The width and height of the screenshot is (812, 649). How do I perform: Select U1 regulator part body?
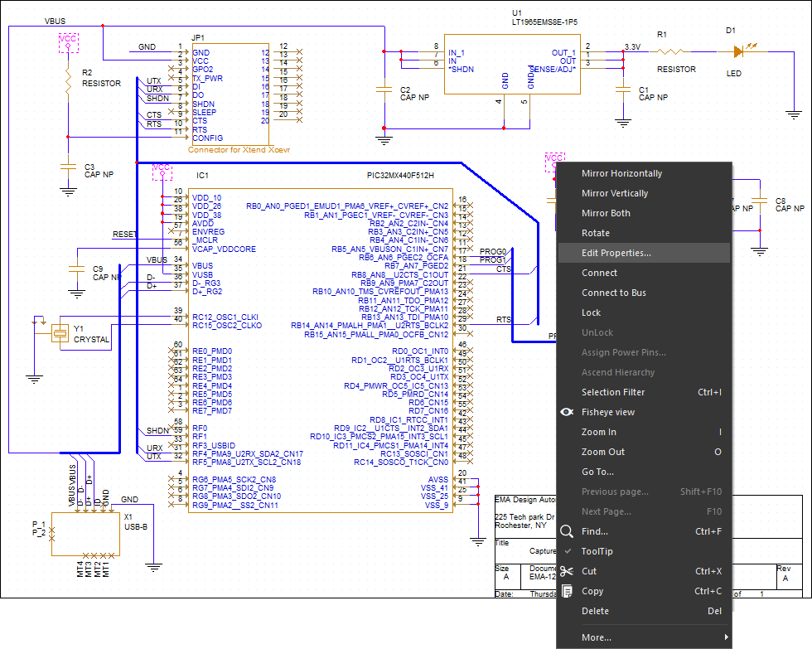click(512, 64)
